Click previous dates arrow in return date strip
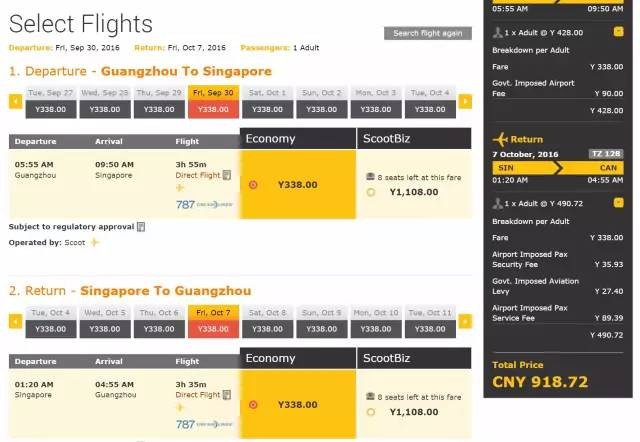Viewport: 640px width, 442px height. click(x=15, y=321)
